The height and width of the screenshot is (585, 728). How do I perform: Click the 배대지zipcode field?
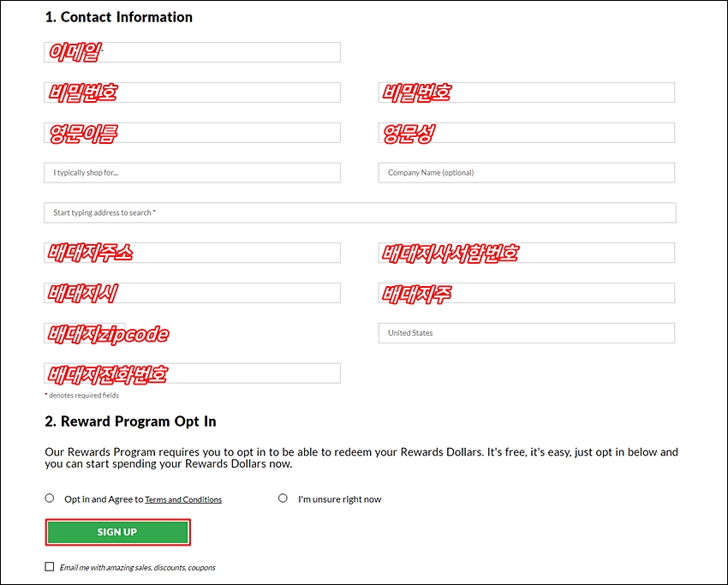coord(85,333)
